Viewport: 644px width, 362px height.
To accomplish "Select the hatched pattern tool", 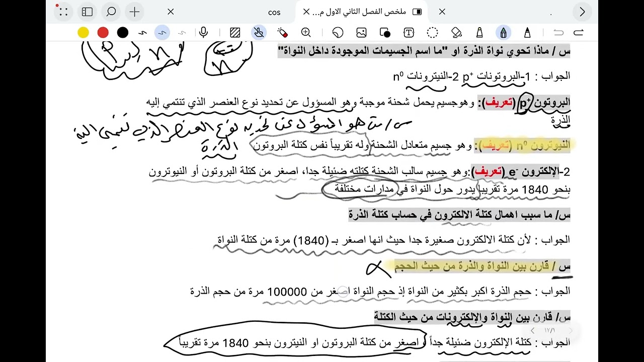I will [235, 33].
